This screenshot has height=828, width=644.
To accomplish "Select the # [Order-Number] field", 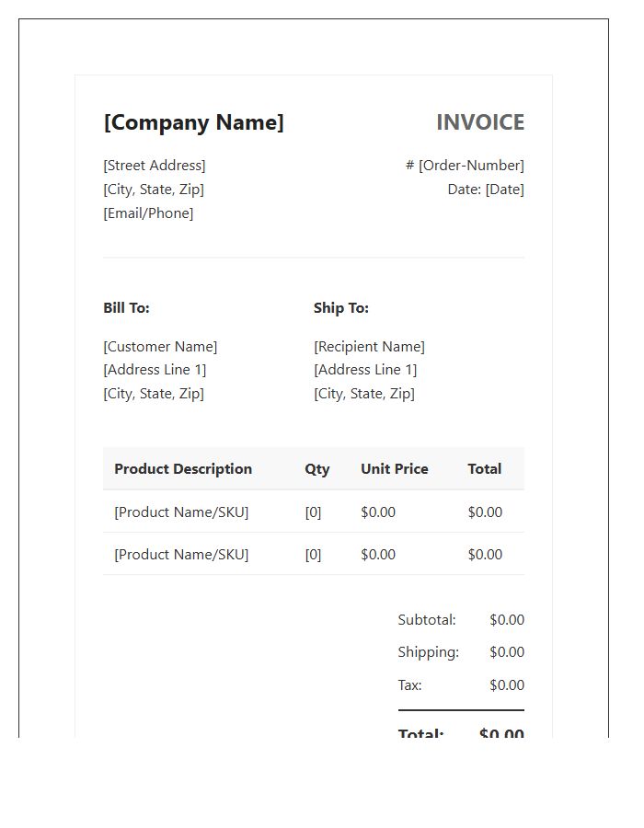I will [465, 166].
